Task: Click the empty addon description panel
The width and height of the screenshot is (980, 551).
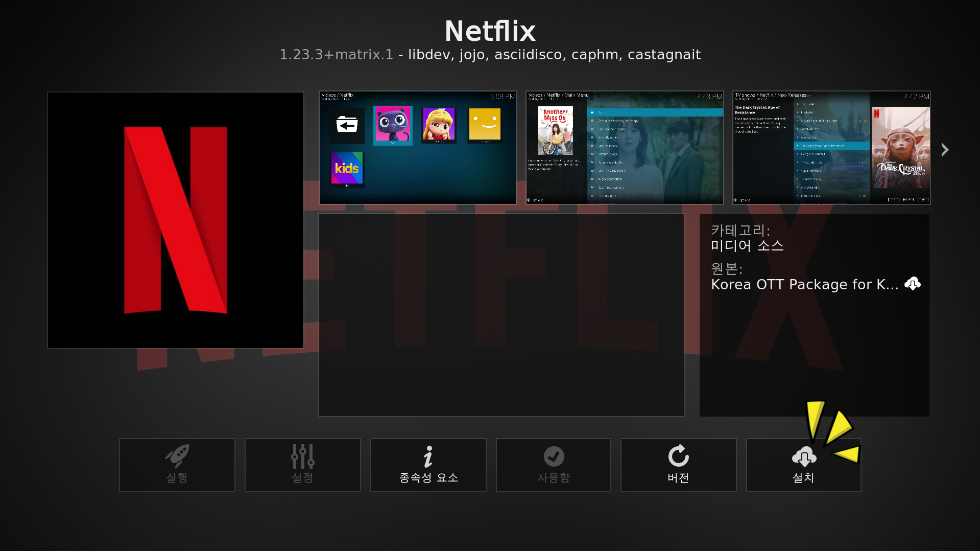Action: pyautogui.click(x=501, y=315)
